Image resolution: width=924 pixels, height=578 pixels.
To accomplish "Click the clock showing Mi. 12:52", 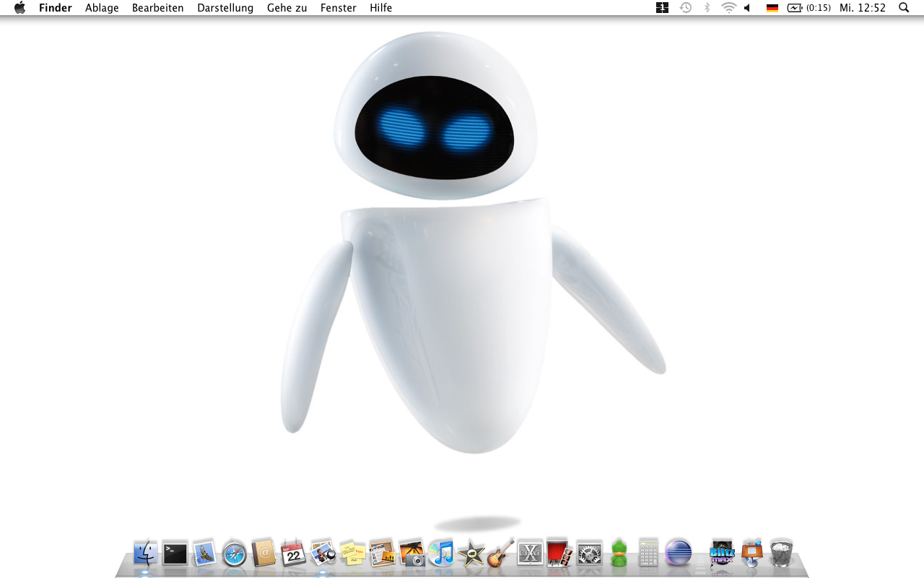I will coord(863,8).
